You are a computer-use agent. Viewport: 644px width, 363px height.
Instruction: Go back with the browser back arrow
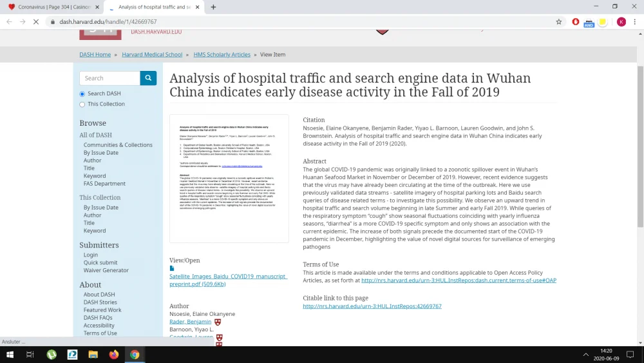[9, 22]
